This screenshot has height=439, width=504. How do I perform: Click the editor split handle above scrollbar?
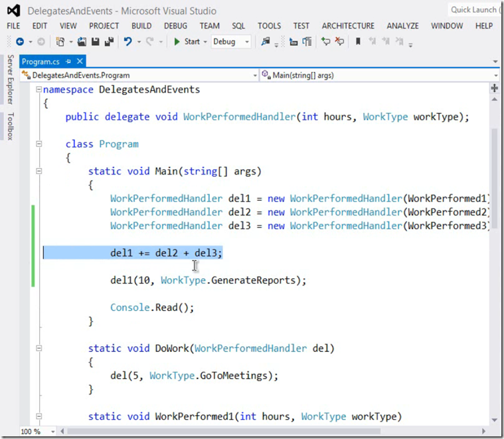[494, 88]
